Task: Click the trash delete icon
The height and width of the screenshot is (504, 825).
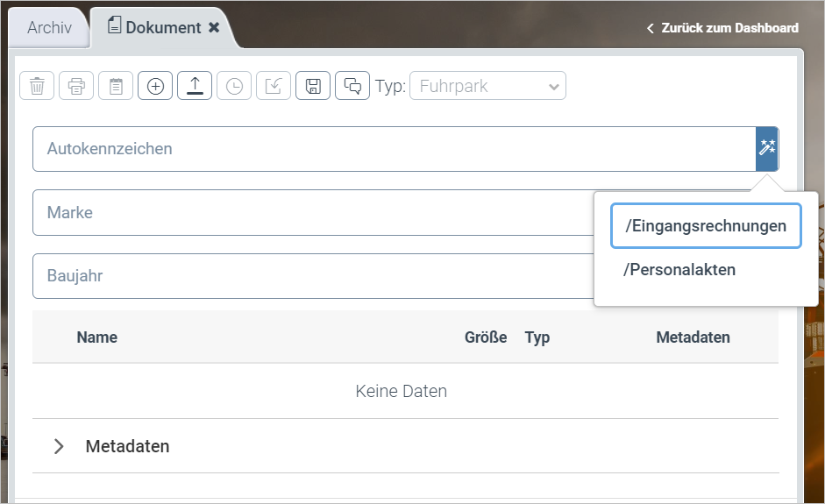Action: pyautogui.click(x=37, y=86)
